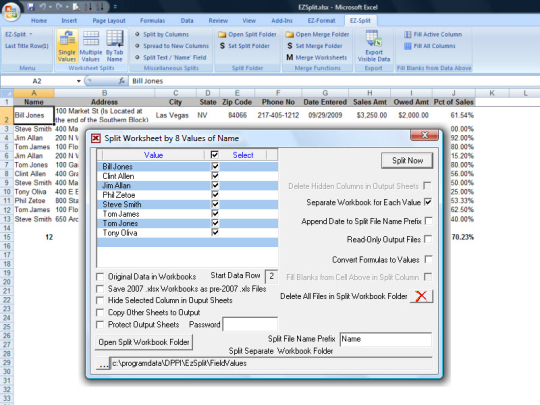Click Merge Worksheets command
540x405 pixels.
[x=317, y=58]
